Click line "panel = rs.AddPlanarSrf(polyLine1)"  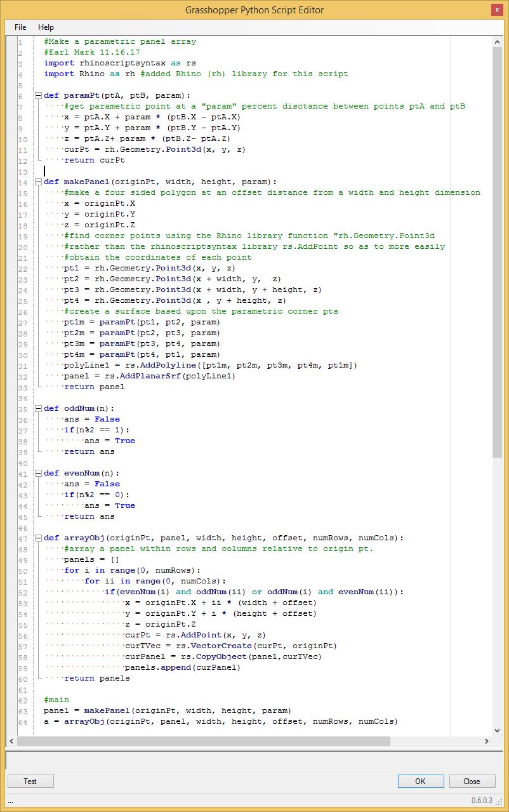pos(150,376)
